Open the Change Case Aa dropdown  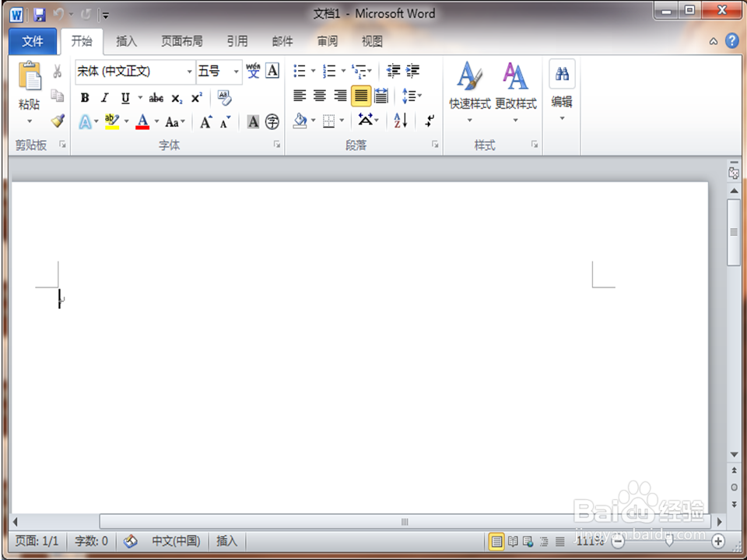175,122
